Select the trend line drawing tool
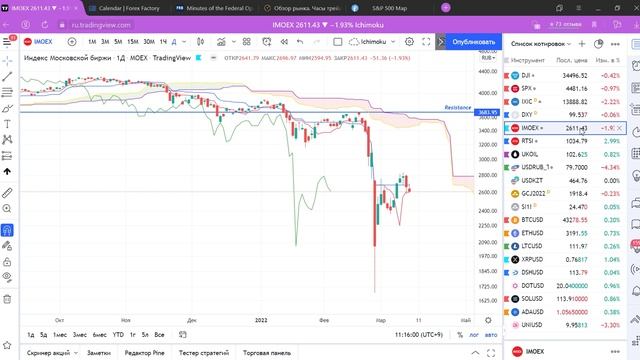640x360 pixels. [7, 76]
